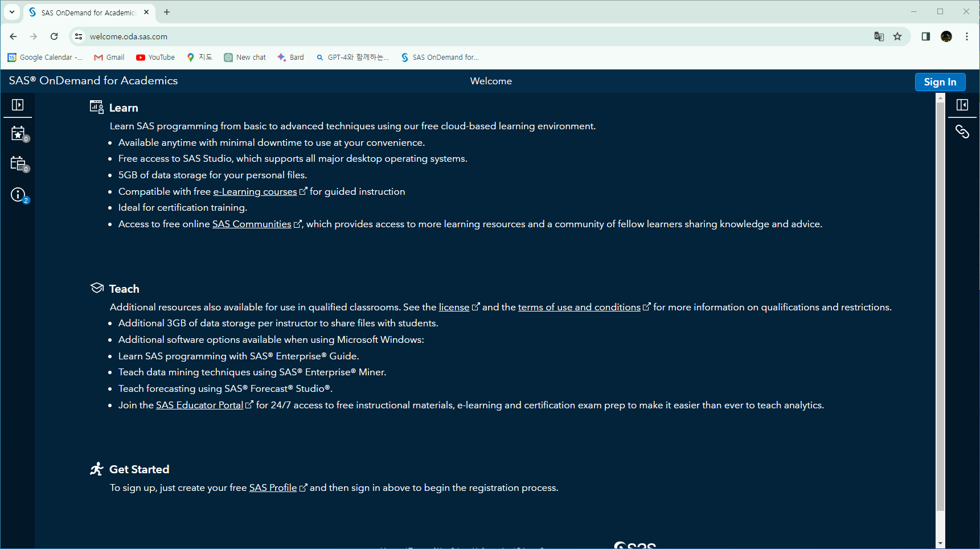
Task: Click the '5GB of data storage' bullet text
Action: [x=212, y=175]
